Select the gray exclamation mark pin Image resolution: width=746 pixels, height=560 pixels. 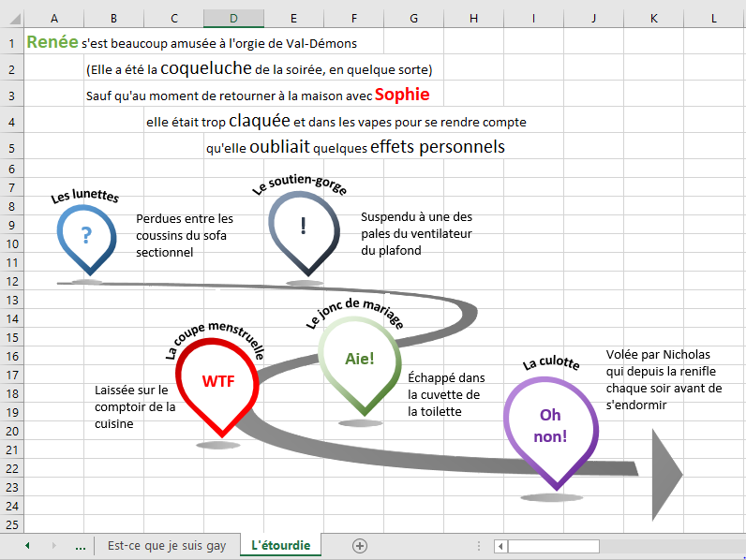coord(303,227)
